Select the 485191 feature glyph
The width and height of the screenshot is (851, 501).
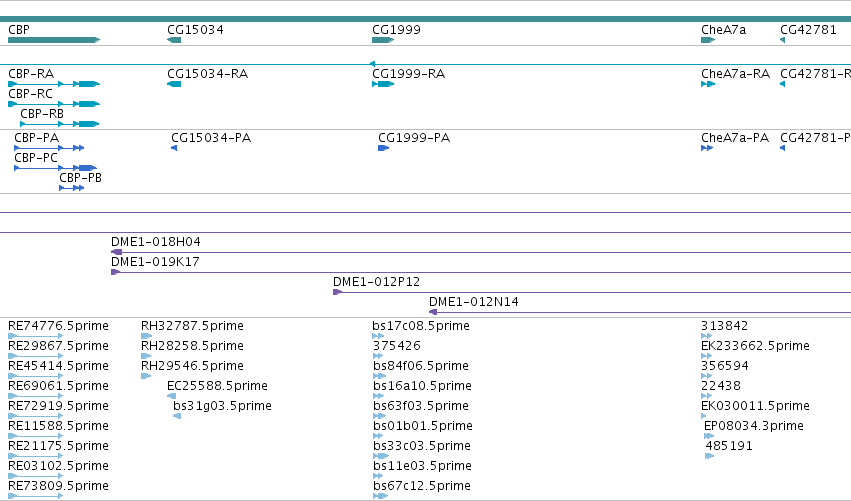(709, 456)
